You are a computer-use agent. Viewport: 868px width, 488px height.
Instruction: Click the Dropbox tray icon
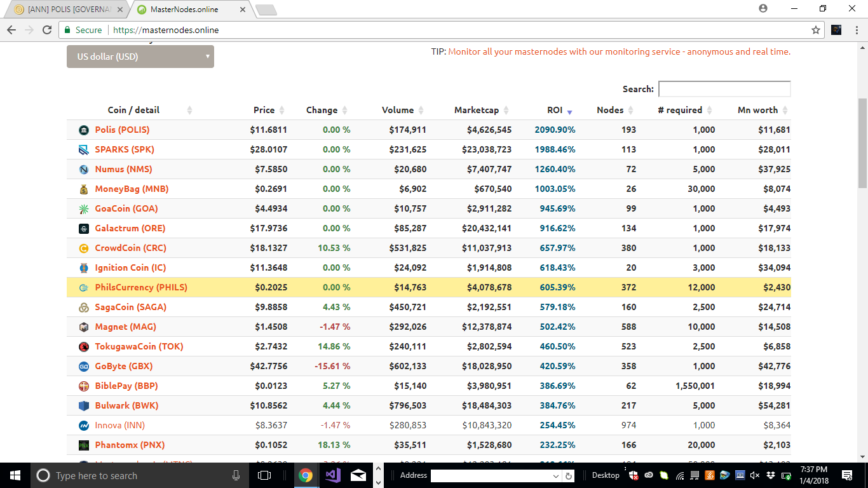click(770, 475)
